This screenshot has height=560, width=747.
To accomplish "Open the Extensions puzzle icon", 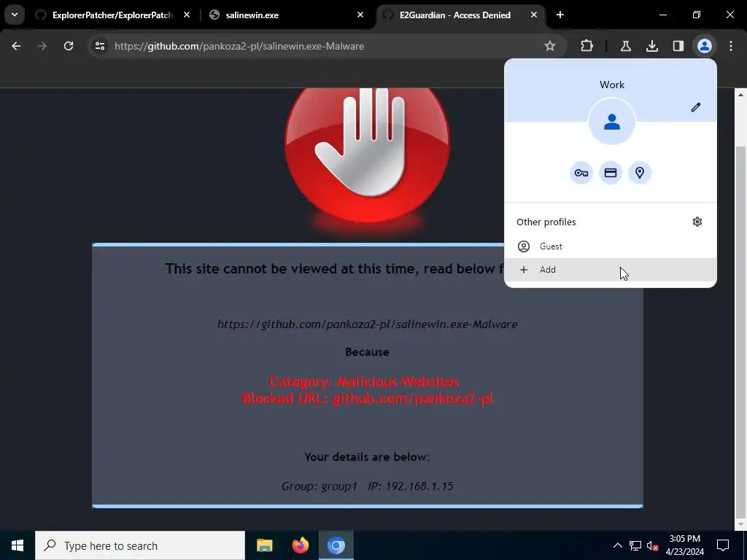I will click(587, 46).
